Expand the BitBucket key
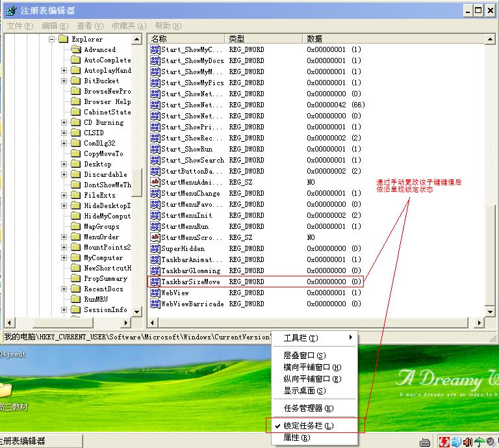The width and height of the screenshot is (499, 448). (x=64, y=81)
